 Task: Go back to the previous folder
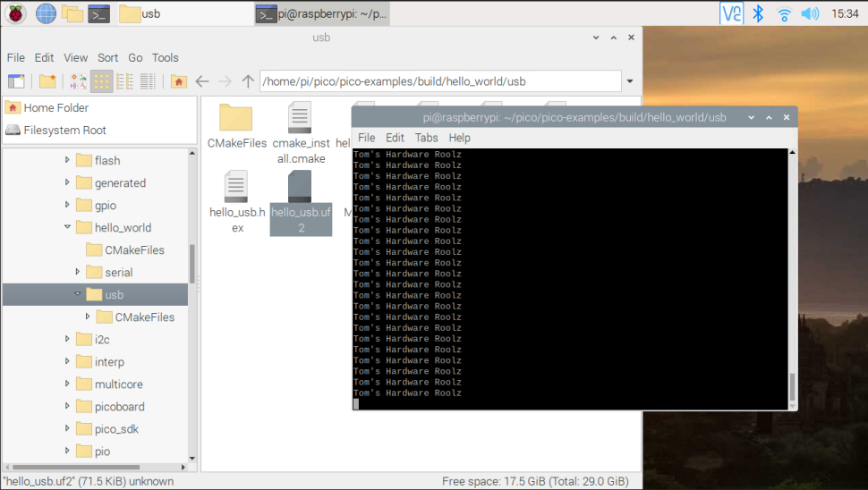[202, 81]
